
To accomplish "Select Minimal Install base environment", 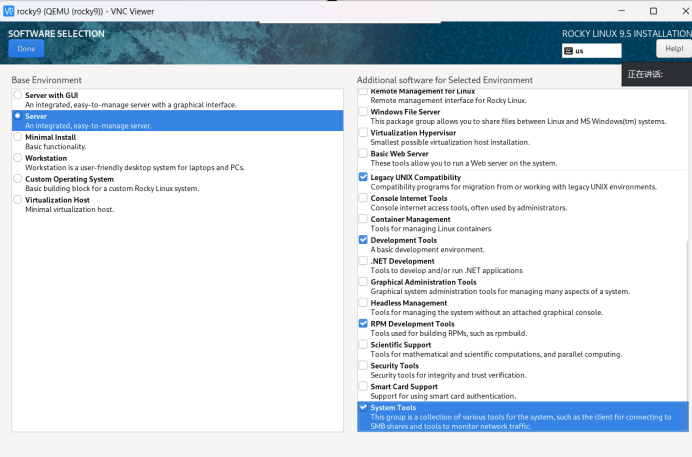I will coord(18,137).
